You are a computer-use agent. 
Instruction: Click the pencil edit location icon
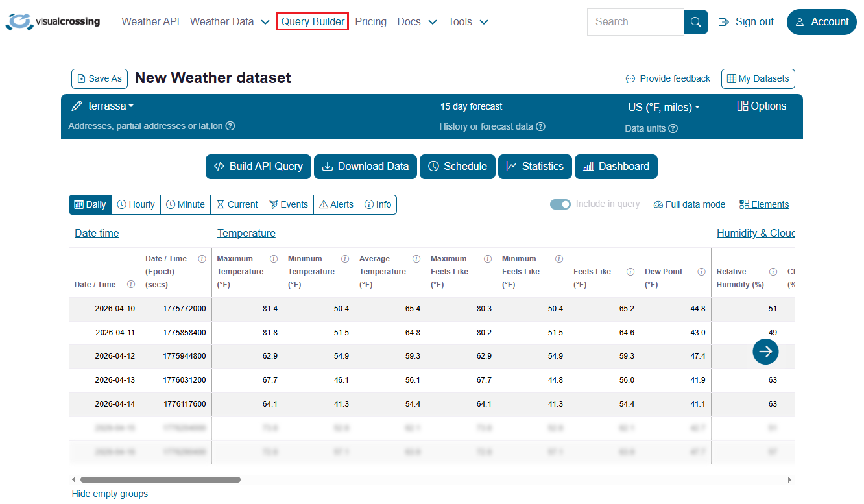(x=77, y=106)
